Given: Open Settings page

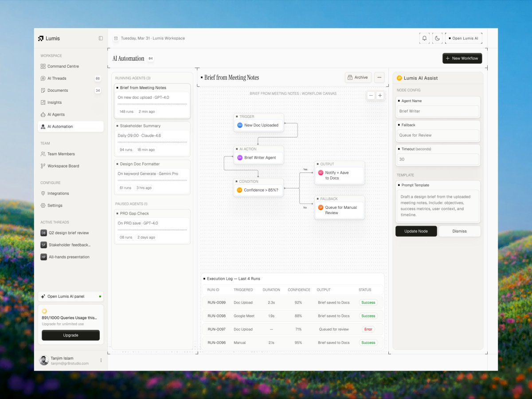Looking at the screenshot, I should coord(71,205).
